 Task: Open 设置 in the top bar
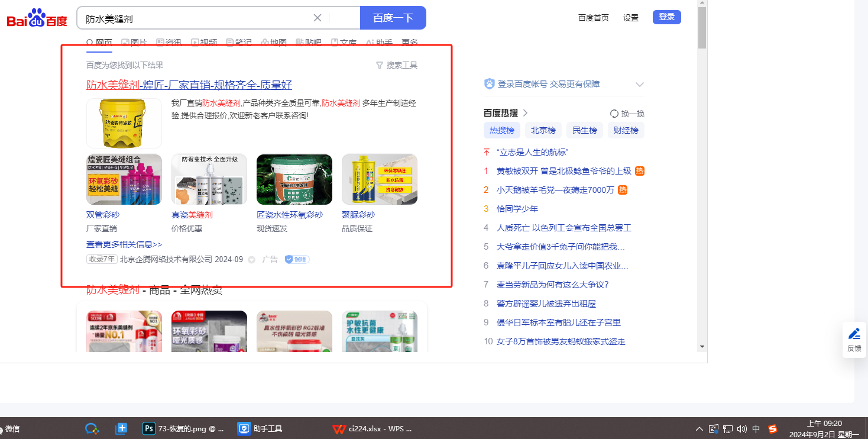[x=631, y=18]
